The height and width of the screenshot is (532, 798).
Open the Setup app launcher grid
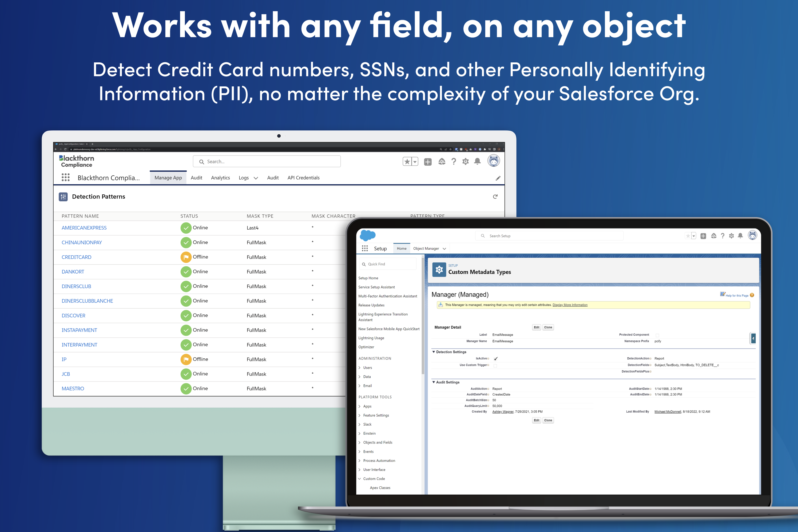point(365,248)
